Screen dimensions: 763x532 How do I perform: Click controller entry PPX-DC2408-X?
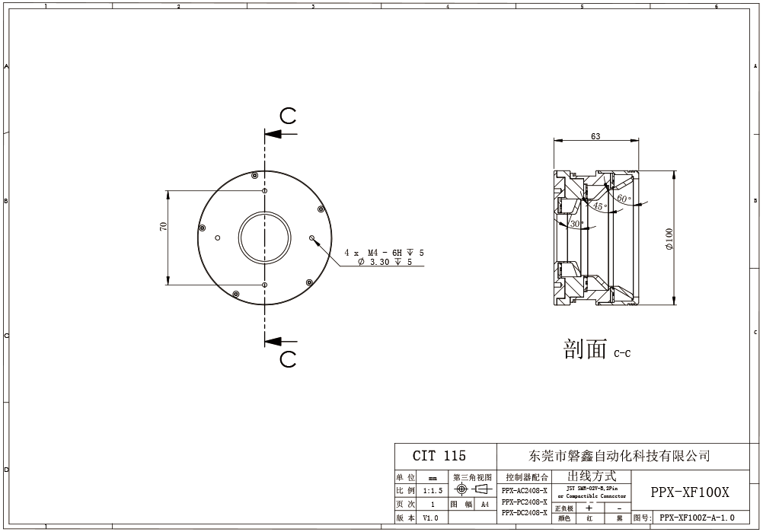point(524,513)
